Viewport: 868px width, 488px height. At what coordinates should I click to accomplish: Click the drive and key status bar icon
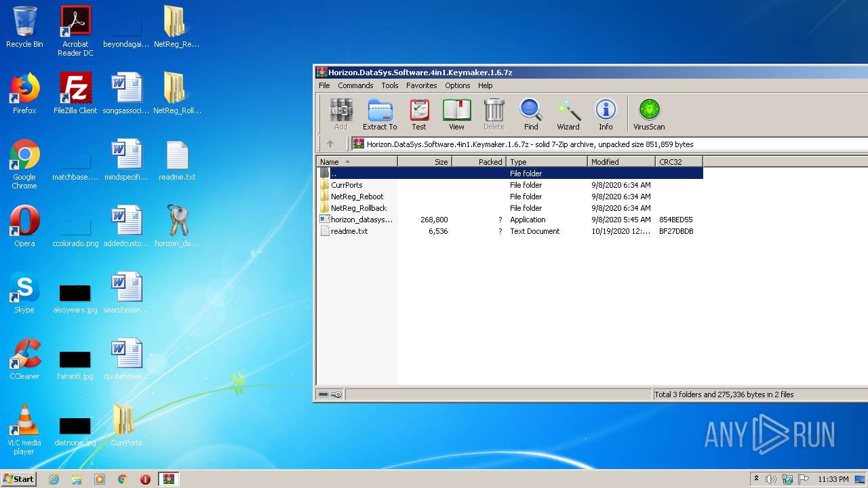click(330, 394)
